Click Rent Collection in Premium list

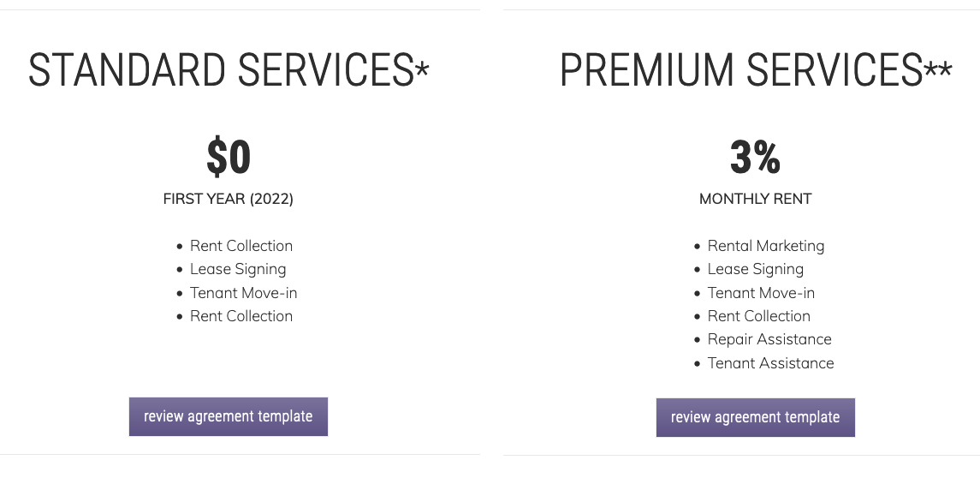(x=758, y=316)
